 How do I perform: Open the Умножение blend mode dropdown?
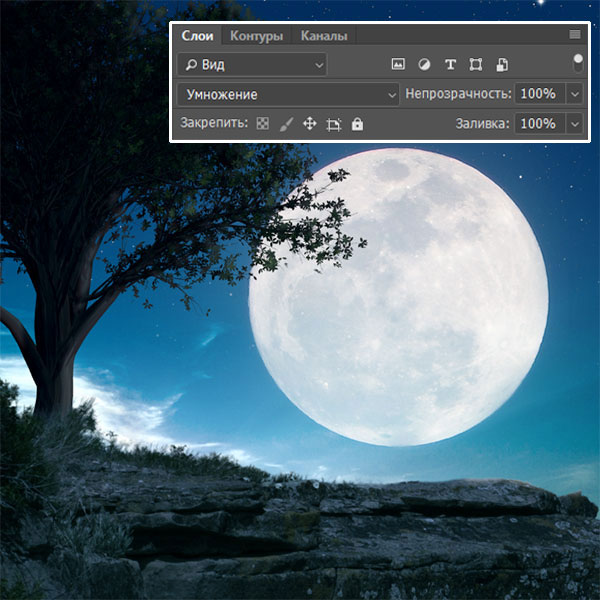(x=289, y=95)
